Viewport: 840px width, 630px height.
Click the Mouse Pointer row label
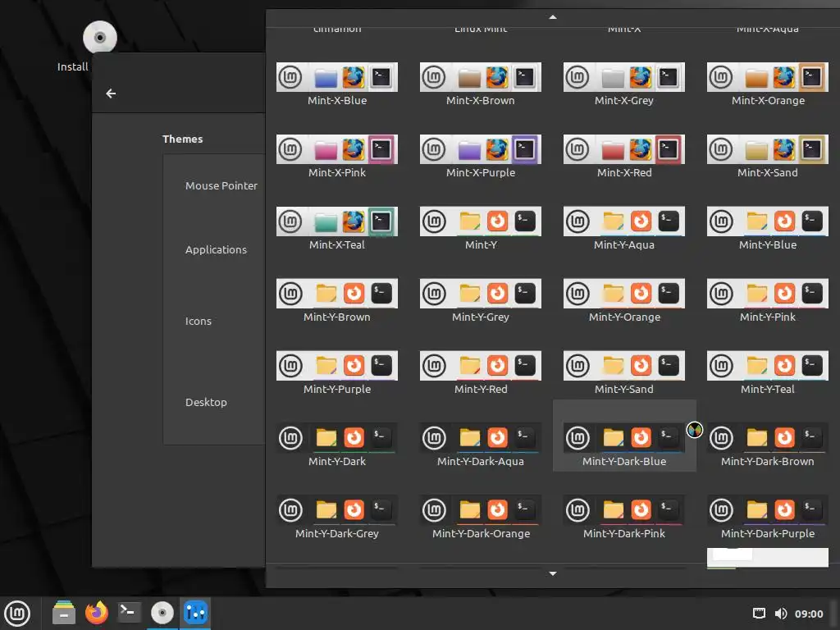(x=221, y=186)
